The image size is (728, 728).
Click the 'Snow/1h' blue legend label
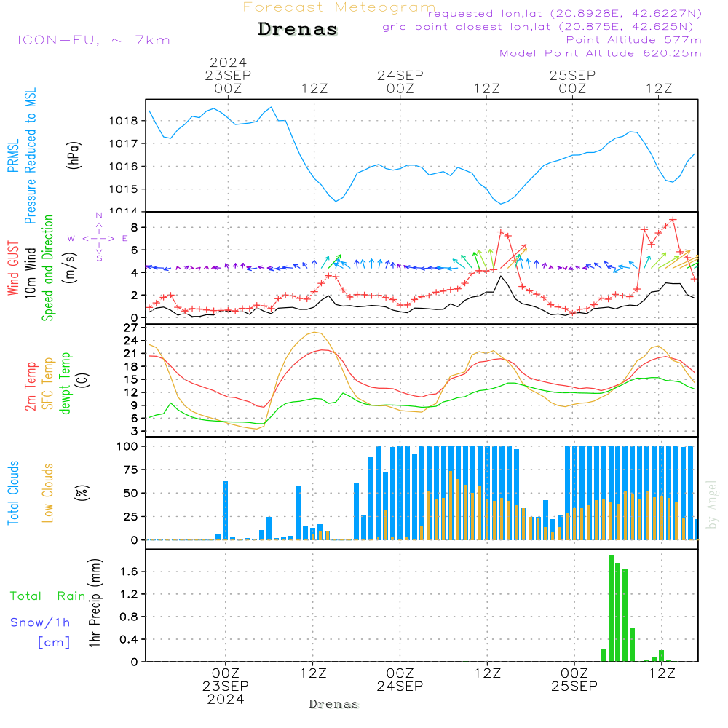(x=40, y=622)
